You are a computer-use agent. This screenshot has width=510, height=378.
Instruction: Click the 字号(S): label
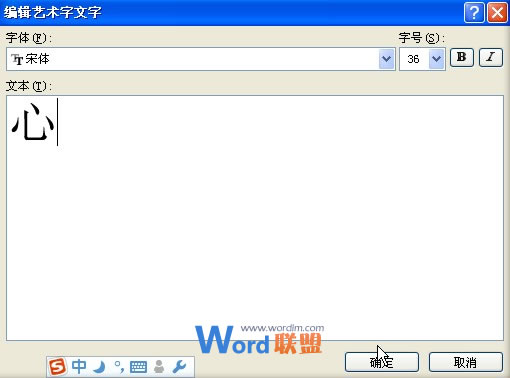[x=422, y=38]
